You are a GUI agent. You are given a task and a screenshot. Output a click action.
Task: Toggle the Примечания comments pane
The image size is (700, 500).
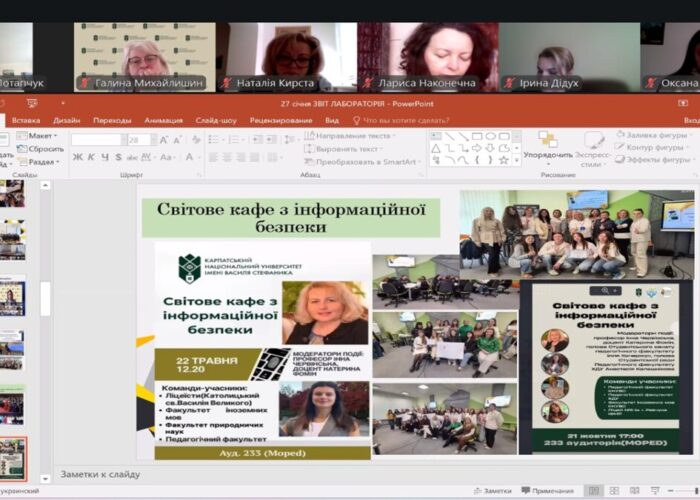pos(546,491)
